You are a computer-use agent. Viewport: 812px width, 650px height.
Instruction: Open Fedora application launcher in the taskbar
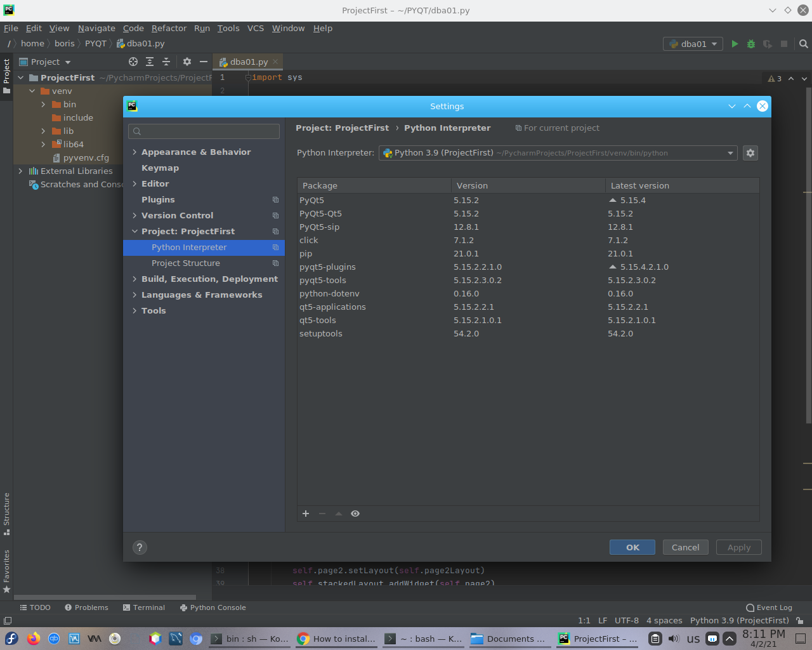(x=11, y=639)
